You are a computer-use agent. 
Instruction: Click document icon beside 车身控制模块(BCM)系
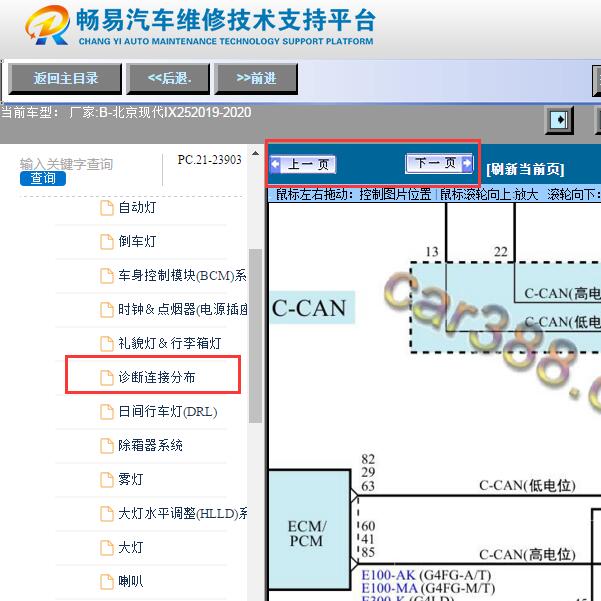click(x=107, y=276)
